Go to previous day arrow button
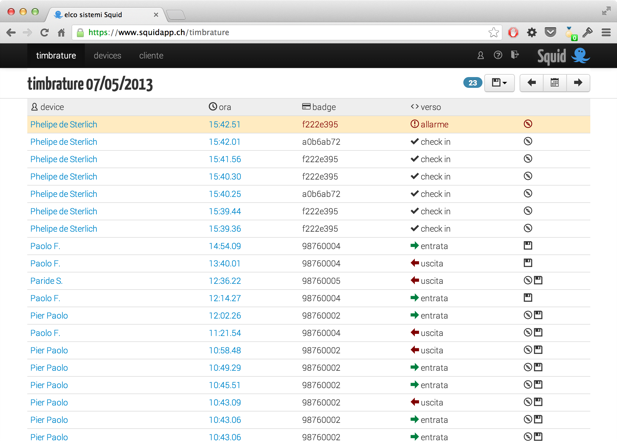The width and height of the screenshot is (617, 443). click(x=532, y=83)
